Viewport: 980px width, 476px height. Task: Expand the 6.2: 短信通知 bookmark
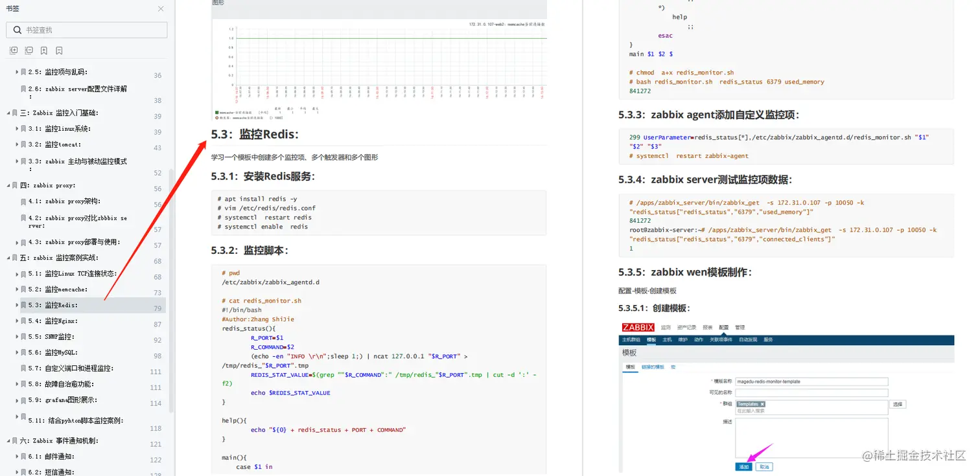[17, 472]
